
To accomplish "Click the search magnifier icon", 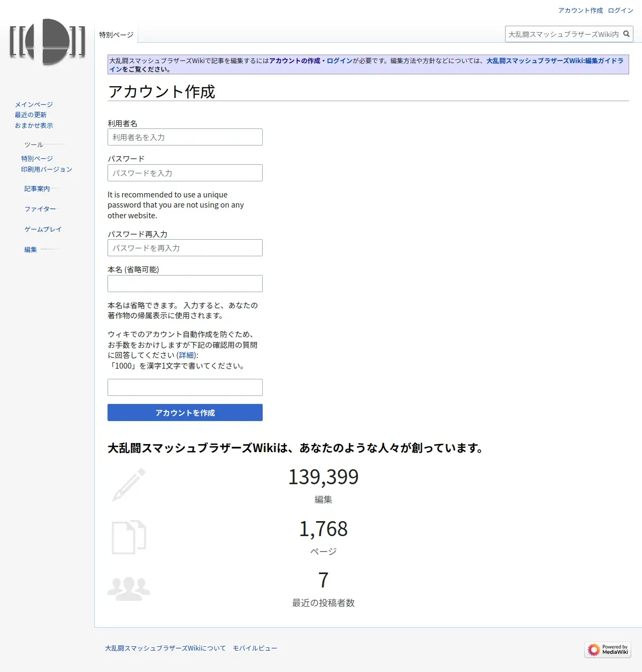I will 626,34.
